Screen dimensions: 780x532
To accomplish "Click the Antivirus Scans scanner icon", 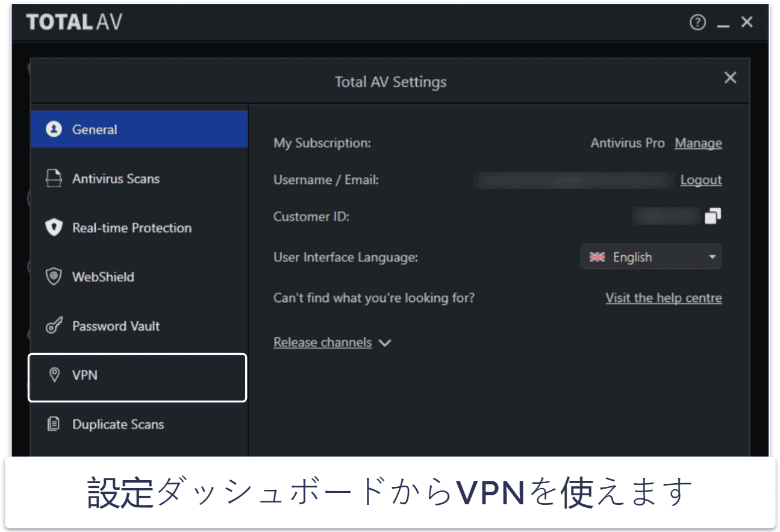I will click(54, 178).
